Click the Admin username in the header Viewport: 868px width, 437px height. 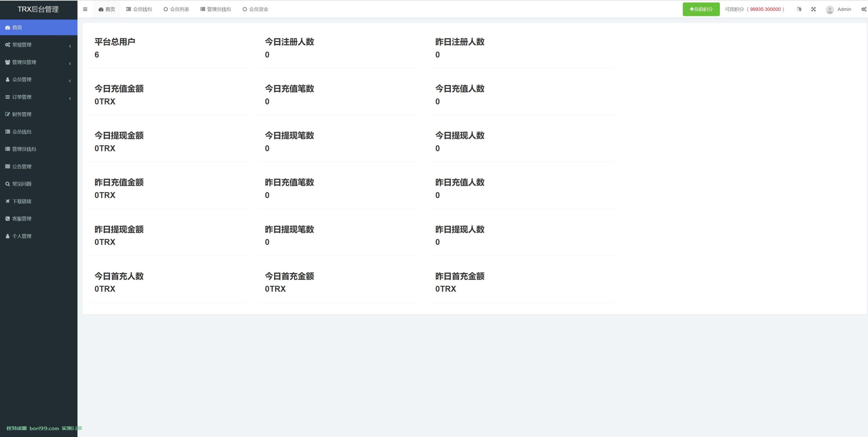click(x=844, y=9)
